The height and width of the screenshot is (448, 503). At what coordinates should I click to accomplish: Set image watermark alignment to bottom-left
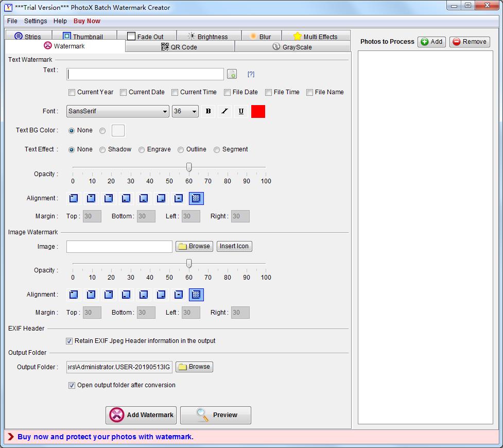(126, 295)
